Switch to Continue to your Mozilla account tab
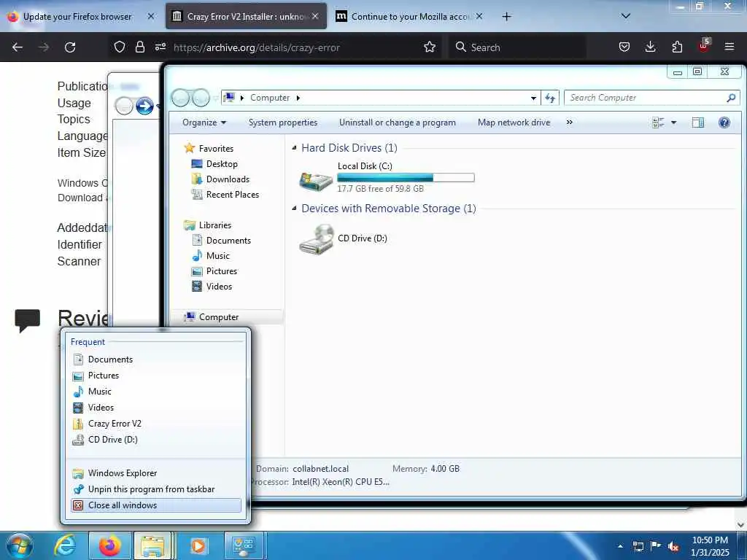 point(411,17)
